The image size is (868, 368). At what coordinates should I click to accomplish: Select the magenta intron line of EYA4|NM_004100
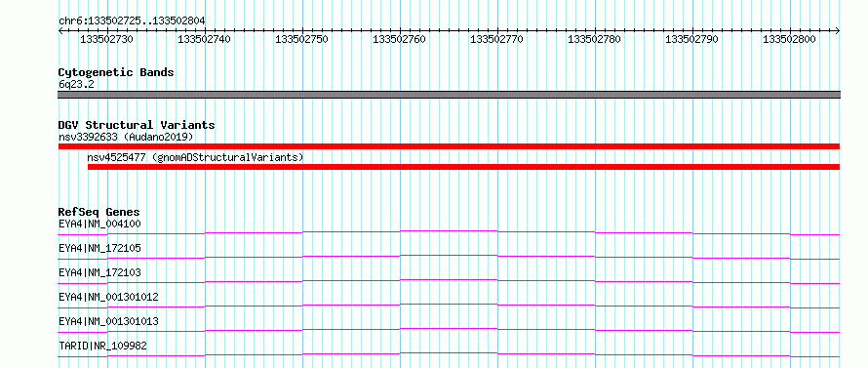pos(449,232)
